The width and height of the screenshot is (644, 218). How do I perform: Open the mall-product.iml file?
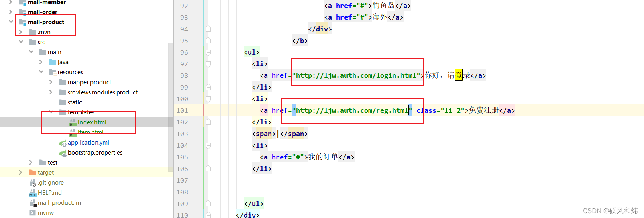pos(60,203)
